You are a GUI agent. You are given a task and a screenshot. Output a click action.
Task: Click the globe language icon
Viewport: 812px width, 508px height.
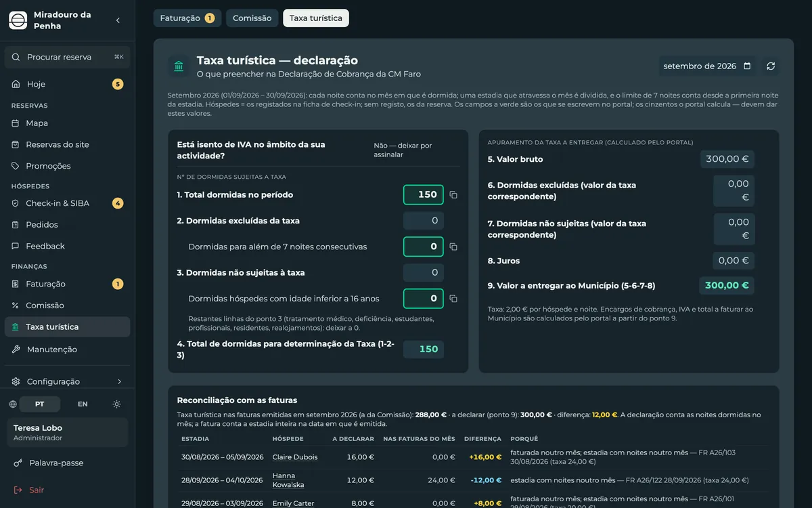coord(13,404)
